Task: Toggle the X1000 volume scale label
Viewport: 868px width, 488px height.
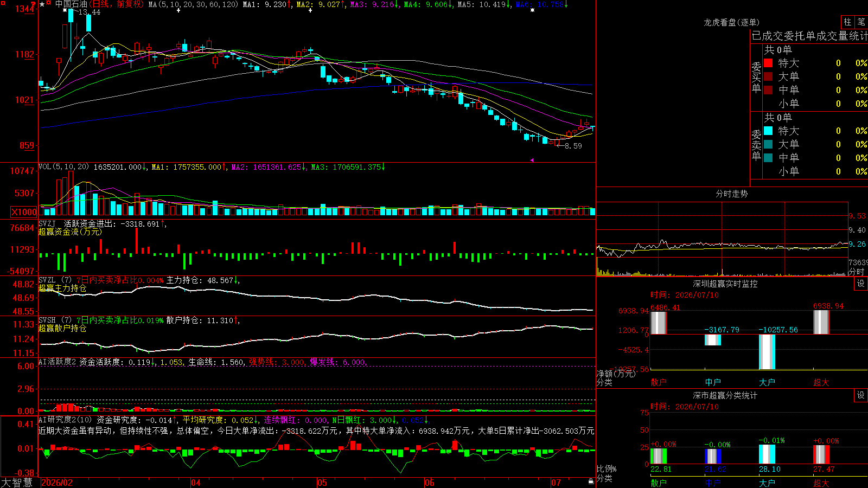Action: [24, 212]
